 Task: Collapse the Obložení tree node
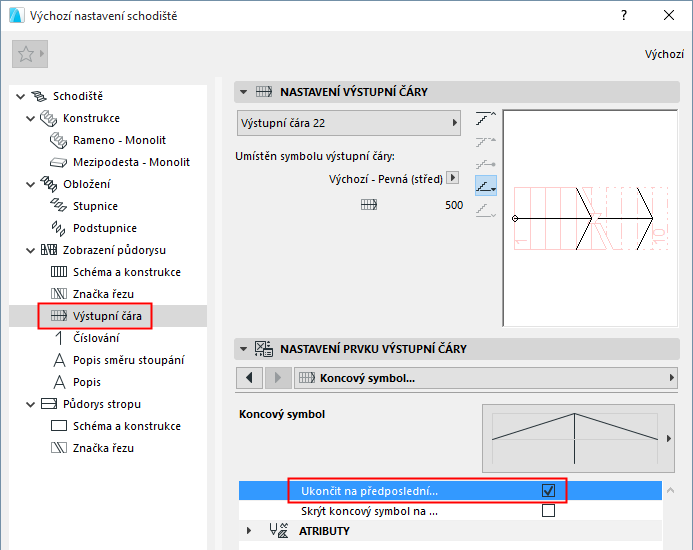click(x=30, y=184)
